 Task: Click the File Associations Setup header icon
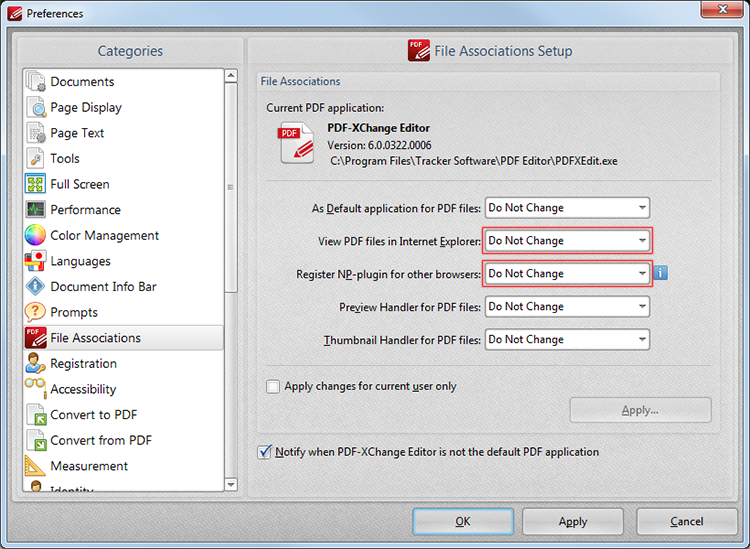(x=419, y=51)
